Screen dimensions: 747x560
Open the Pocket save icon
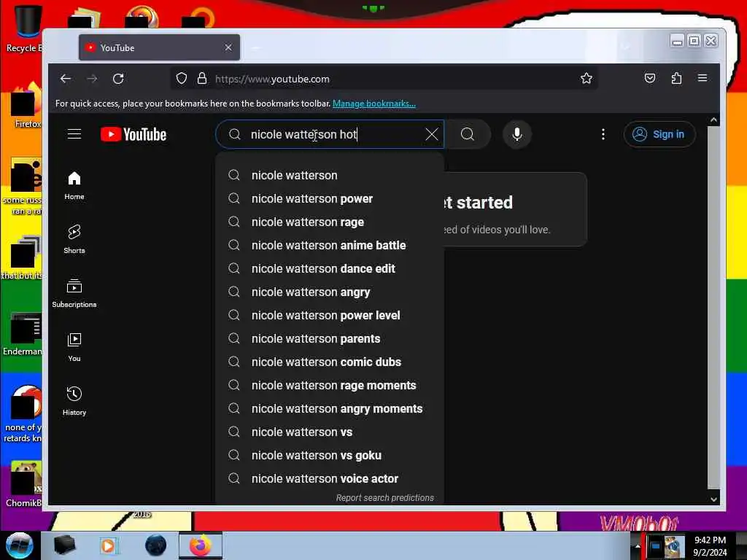pyautogui.click(x=650, y=78)
